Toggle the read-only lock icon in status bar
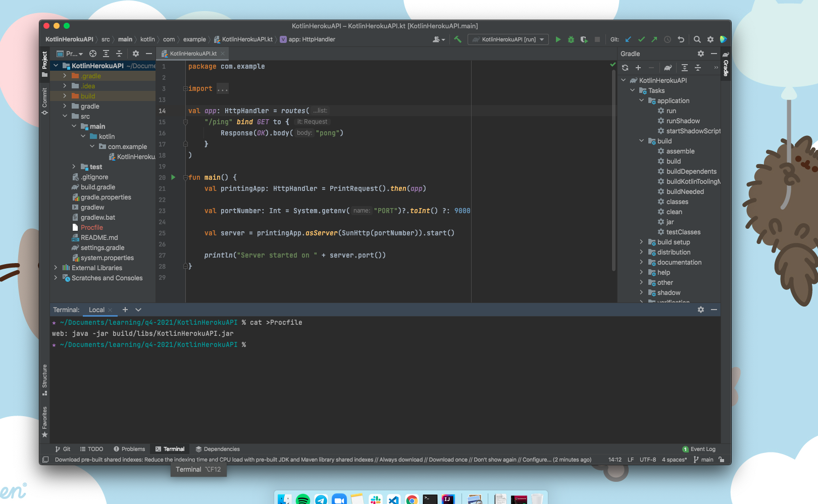818x504 pixels. point(722,460)
